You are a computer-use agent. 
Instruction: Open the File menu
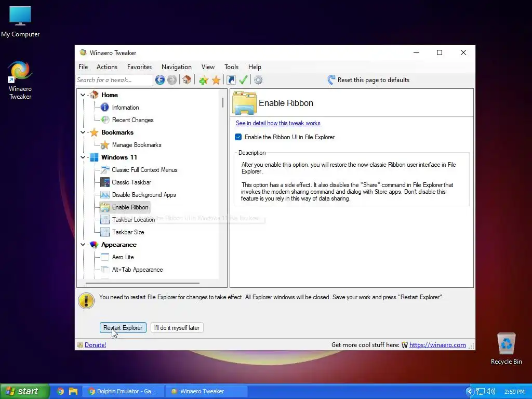(x=83, y=67)
